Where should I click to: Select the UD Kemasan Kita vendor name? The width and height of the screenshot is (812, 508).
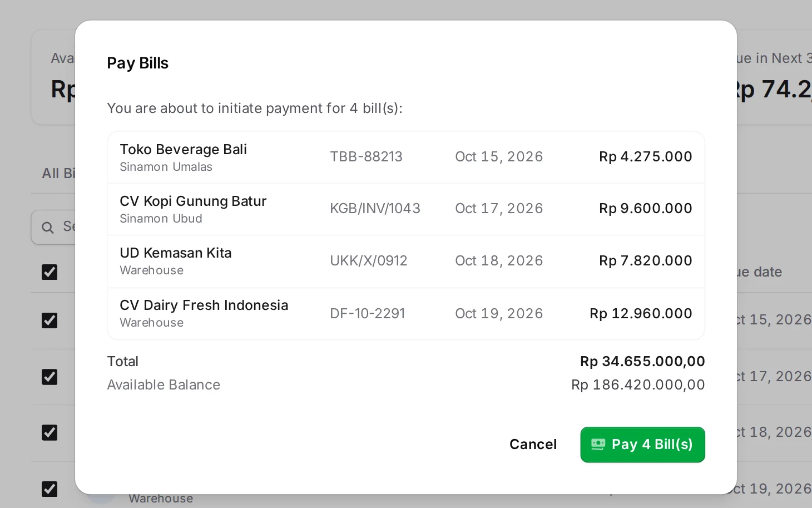[x=175, y=253]
